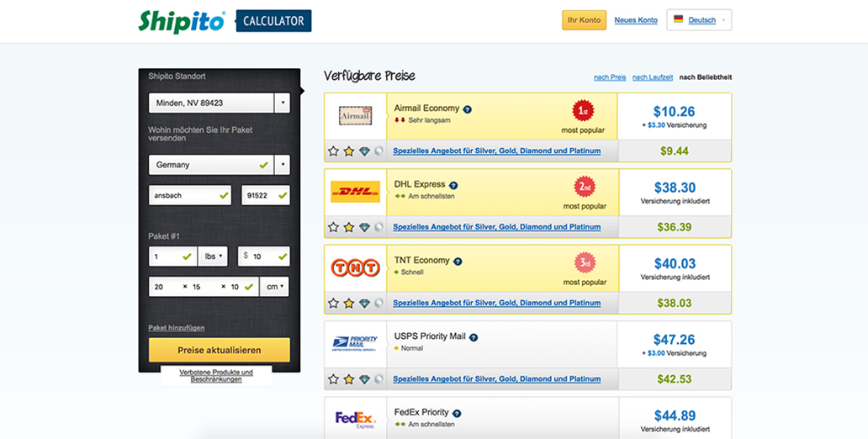Click the Paket hinzufügen link
This screenshot has height=439, width=868.
(176, 328)
